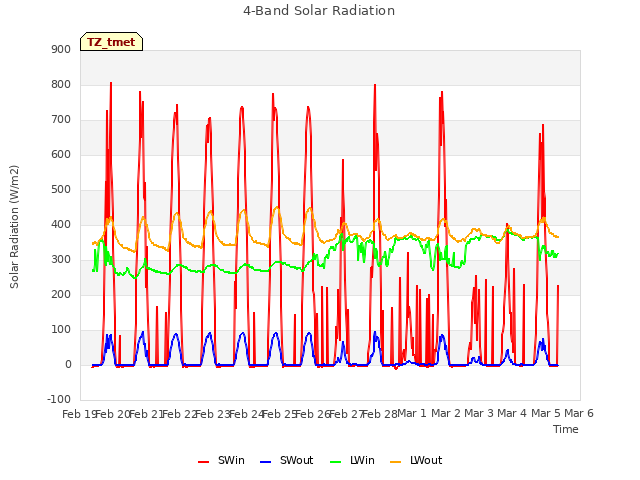Click the orange LWout legend color line
This screenshot has width=640, height=480.
396,462
